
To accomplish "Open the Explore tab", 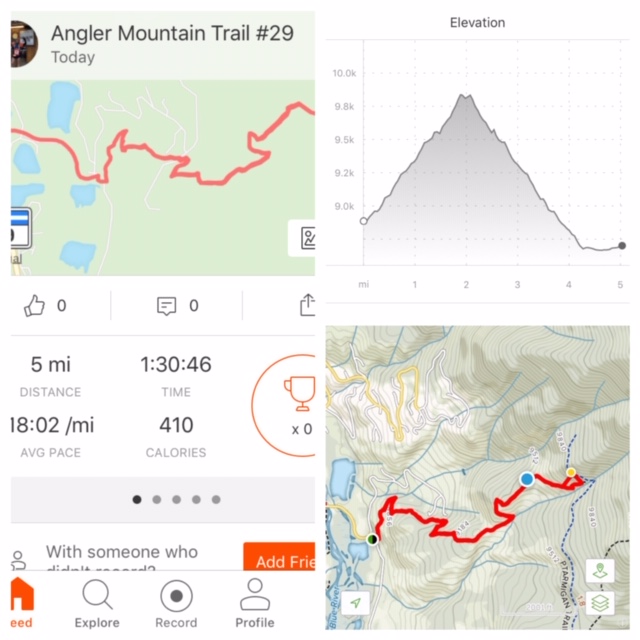I will pos(97,605).
